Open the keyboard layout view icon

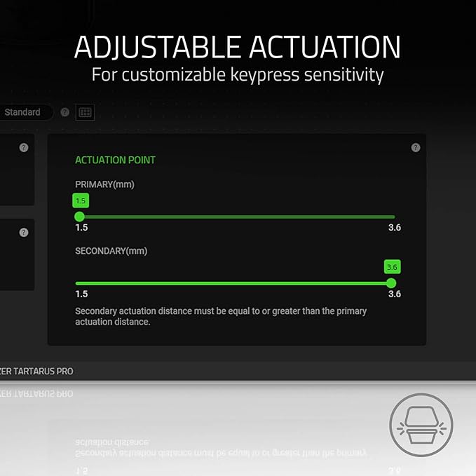pos(85,113)
